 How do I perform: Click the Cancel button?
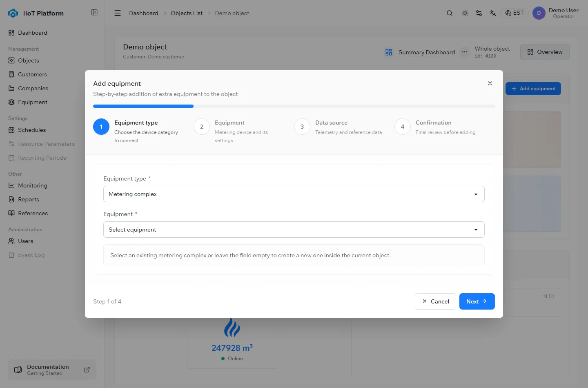click(435, 301)
